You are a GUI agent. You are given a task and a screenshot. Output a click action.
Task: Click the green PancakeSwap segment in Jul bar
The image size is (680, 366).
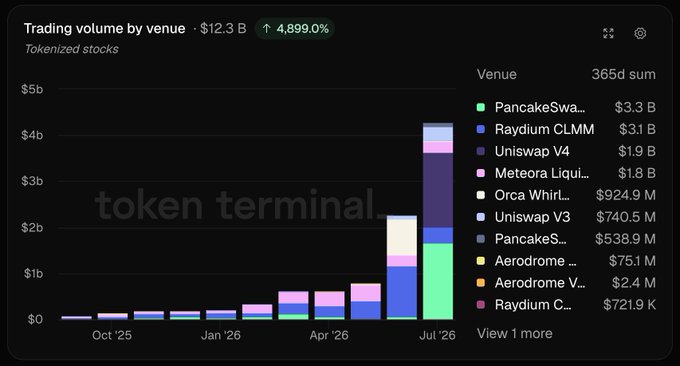coord(438,281)
